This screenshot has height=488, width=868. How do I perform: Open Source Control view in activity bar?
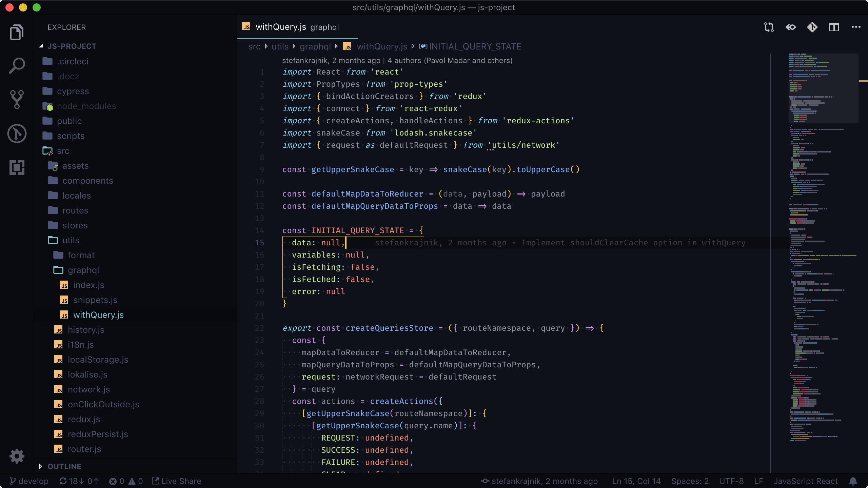pos(17,100)
